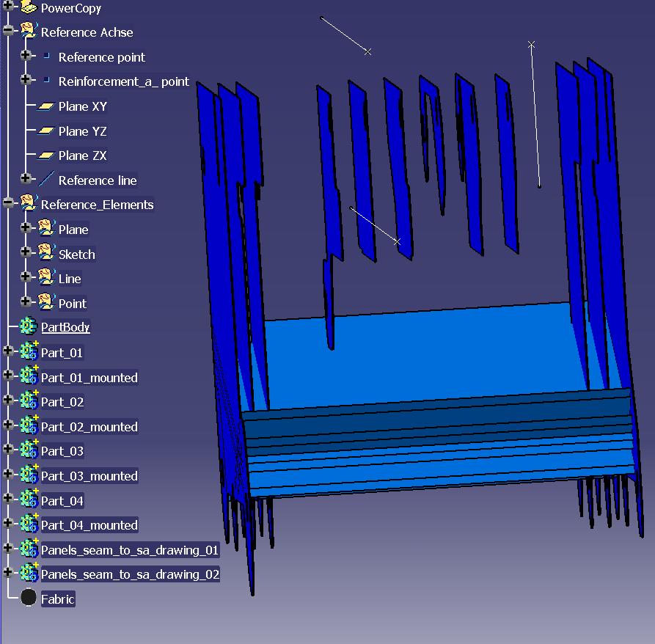This screenshot has width=655, height=644.
Task: Click the Part_04_mounted body icon
Action: 29,524
